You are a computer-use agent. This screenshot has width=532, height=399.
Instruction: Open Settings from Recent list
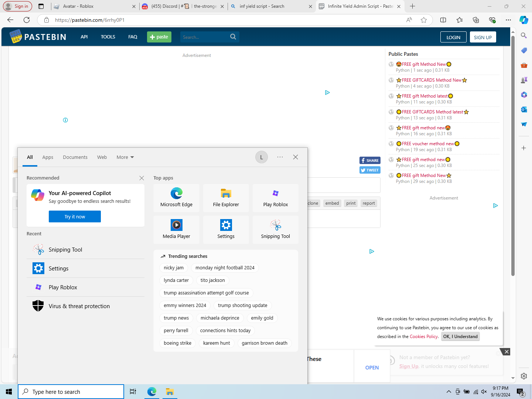[x=85, y=269]
